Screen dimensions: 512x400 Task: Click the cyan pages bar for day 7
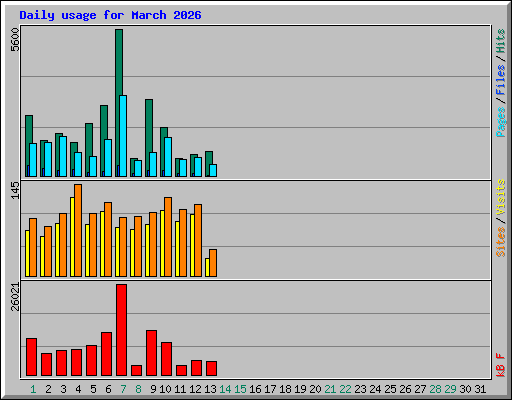tap(123, 136)
